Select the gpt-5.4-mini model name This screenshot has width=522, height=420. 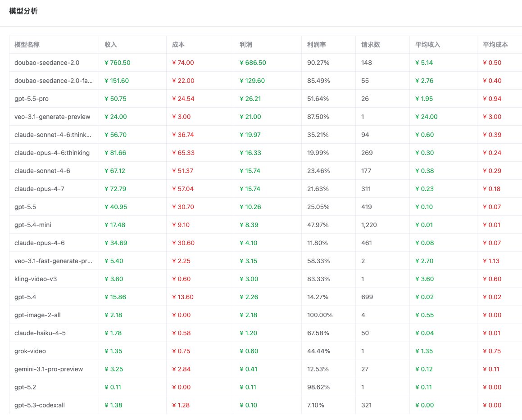(x=32, y=225)
